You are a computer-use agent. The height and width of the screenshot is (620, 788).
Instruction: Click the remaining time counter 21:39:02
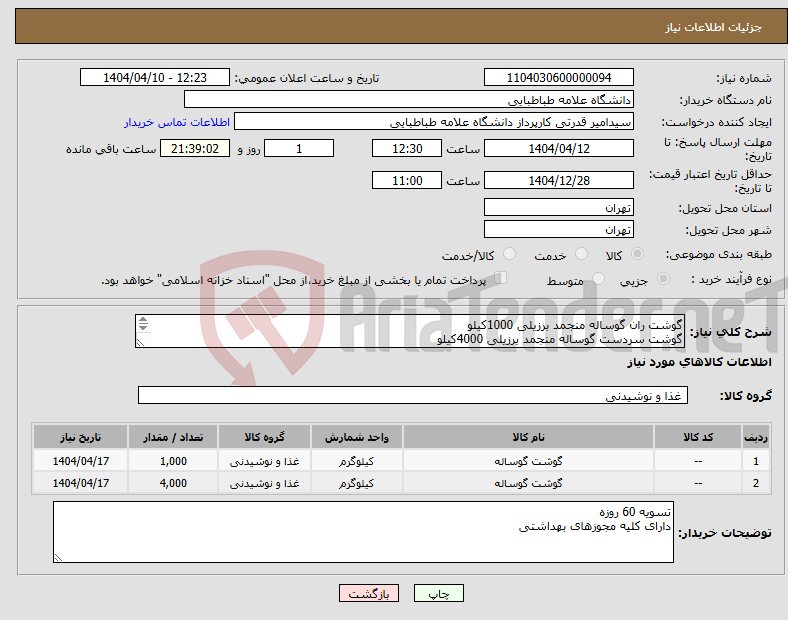(195, 149)
